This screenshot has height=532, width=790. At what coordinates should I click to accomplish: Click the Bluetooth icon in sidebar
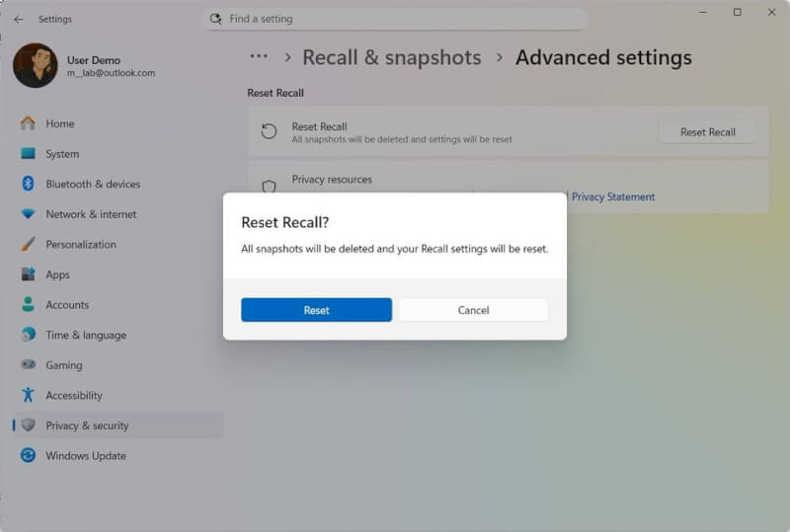pos(28,184)
